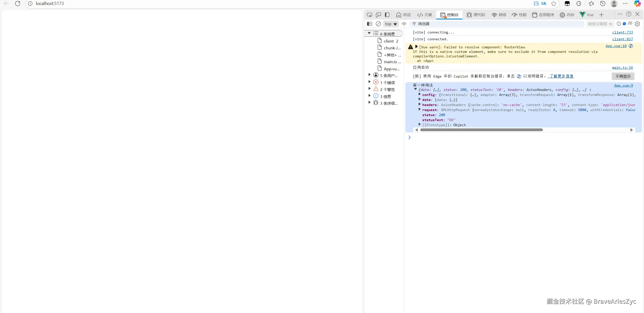Open the top context dropdown

point(391,24)
